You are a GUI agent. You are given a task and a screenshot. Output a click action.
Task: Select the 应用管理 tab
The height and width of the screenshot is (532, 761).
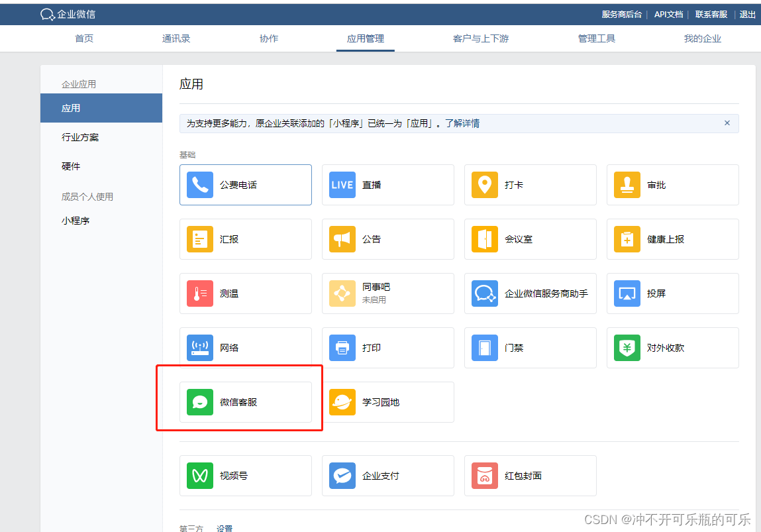366,38
